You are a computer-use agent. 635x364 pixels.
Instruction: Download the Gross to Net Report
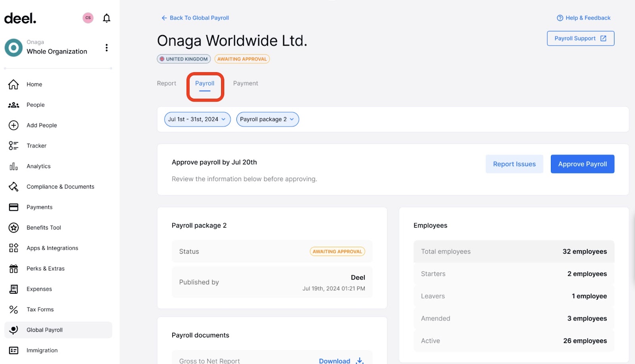341,360
